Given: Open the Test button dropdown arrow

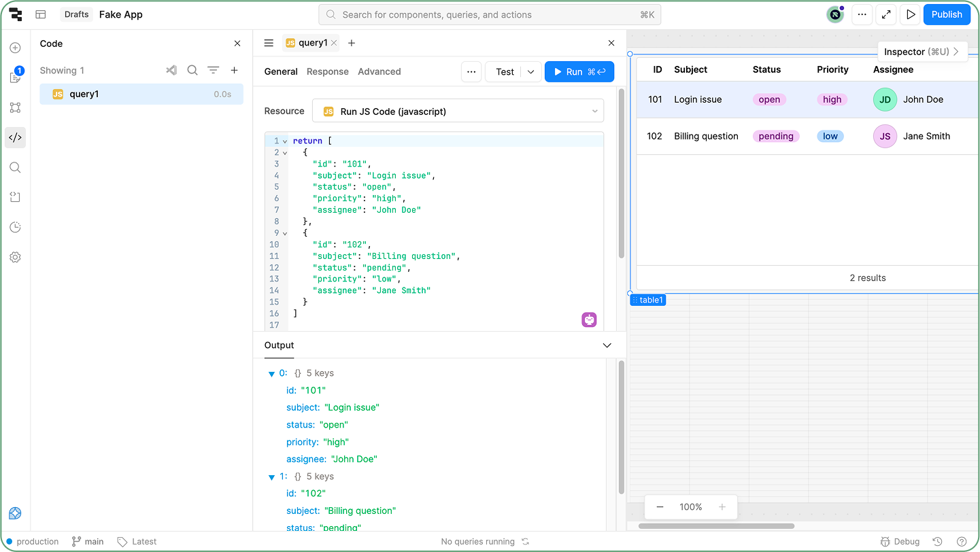Looking at the screenshot, I should (x=531, y=71).
